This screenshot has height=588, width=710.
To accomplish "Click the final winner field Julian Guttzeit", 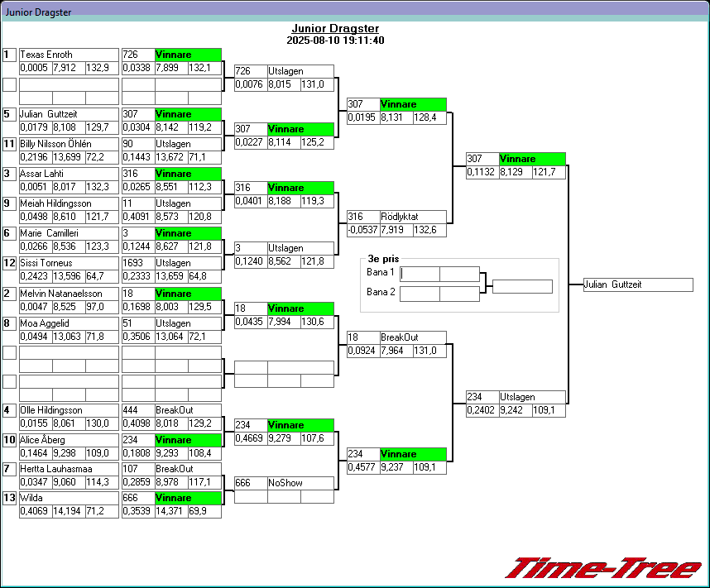I will point(637,284).
